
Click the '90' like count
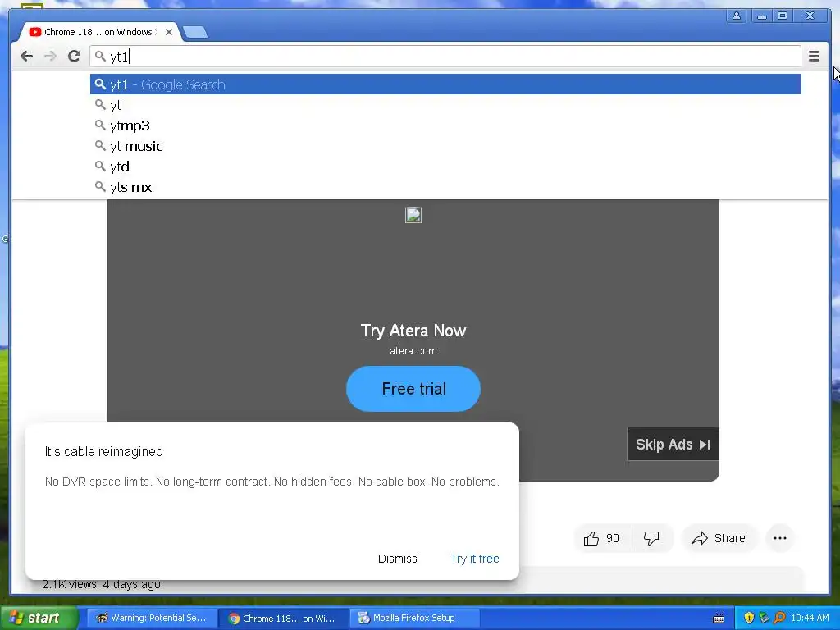[x=612, y=538]
